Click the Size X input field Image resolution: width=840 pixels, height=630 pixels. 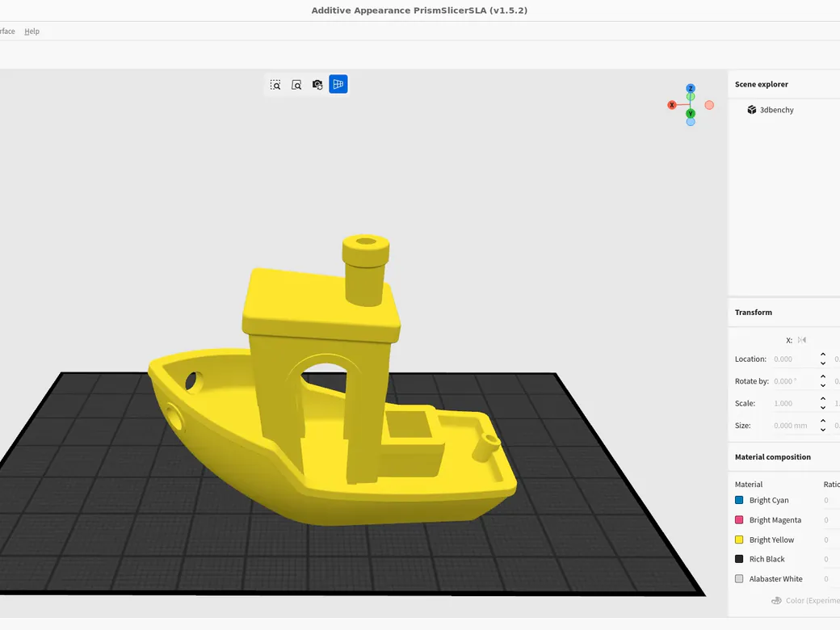coord(795,426)
